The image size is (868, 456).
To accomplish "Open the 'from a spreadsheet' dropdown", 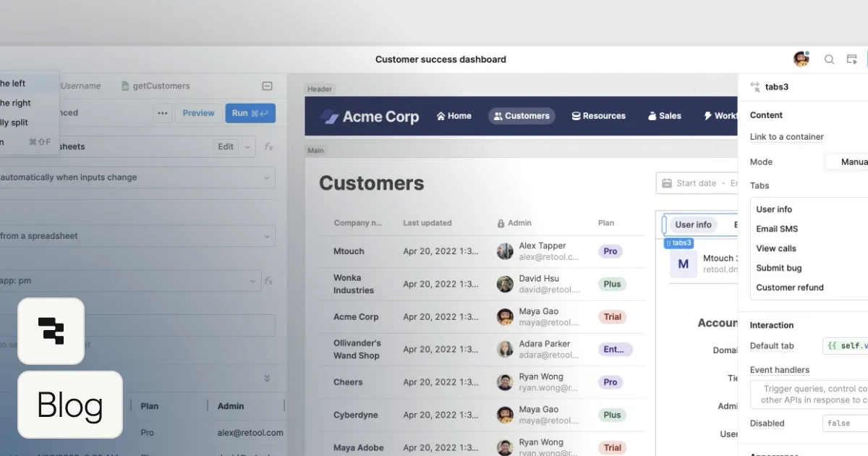I will [x=137, y=236].
